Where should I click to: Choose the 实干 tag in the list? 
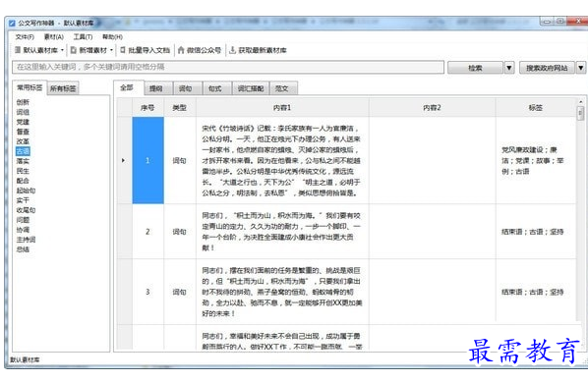coord(23,200)
